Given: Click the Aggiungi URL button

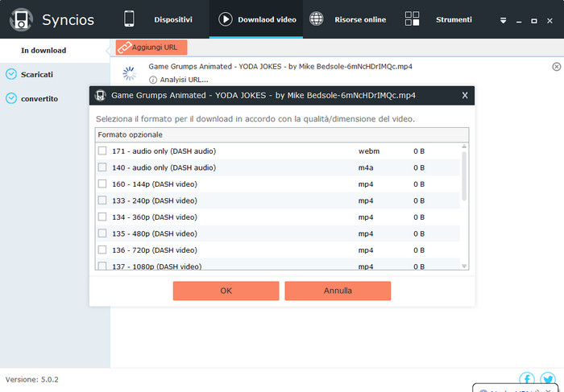Looking at the screenshot, I should 151,47.
